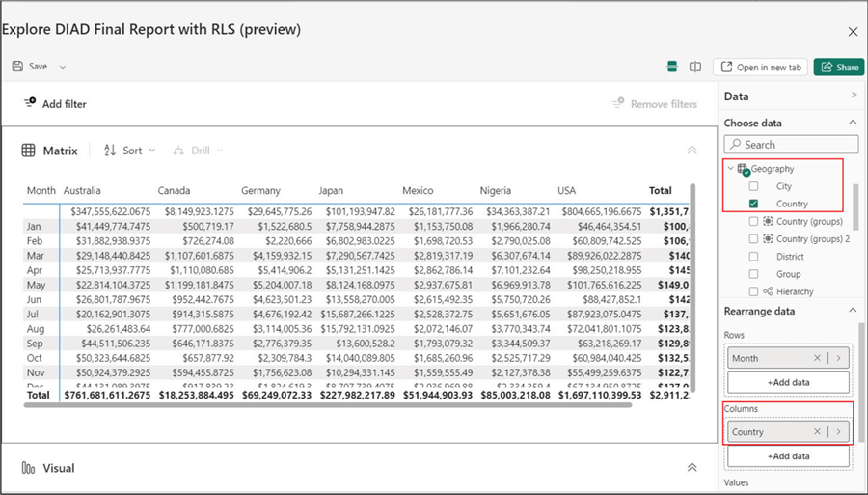868x495 pixels.
Task: Open the Save options dropdown arrow
Action: 63,67
